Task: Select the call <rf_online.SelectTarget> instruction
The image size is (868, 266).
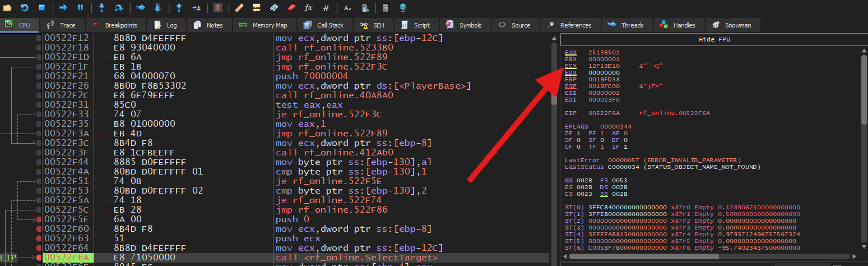Action: tap(356, 257)
